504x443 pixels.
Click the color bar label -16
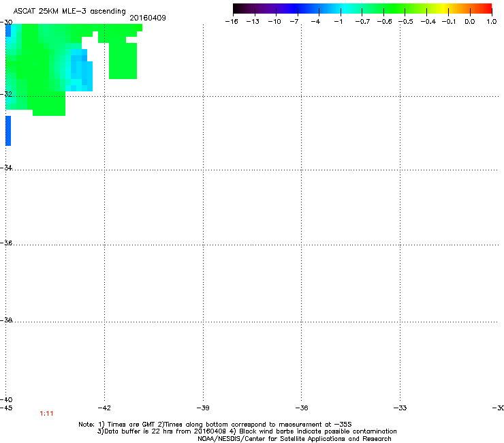(x=232, y=22)
